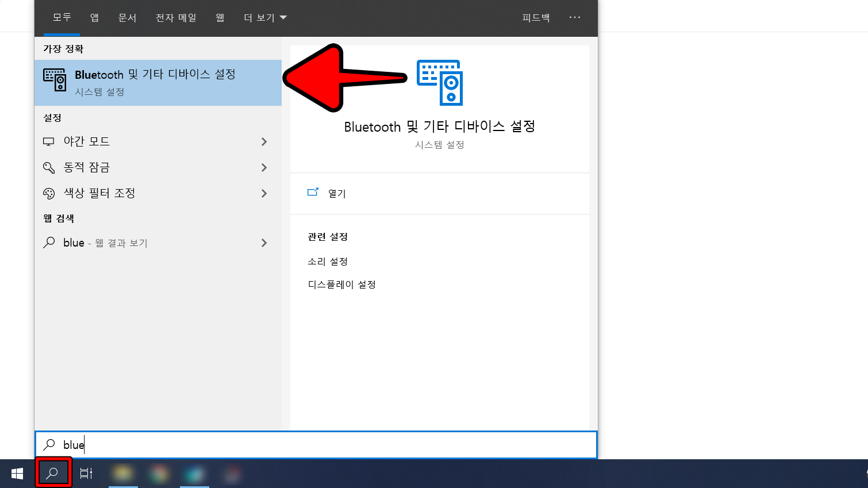This screenshot has height=488, width=868.
Task: Open the 더 보기 dropdown
Action: 265,18
